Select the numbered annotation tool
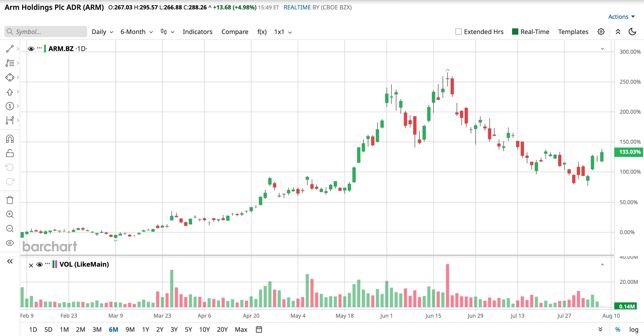The width and height of the screenshot is (644, 336). (10, 106)
